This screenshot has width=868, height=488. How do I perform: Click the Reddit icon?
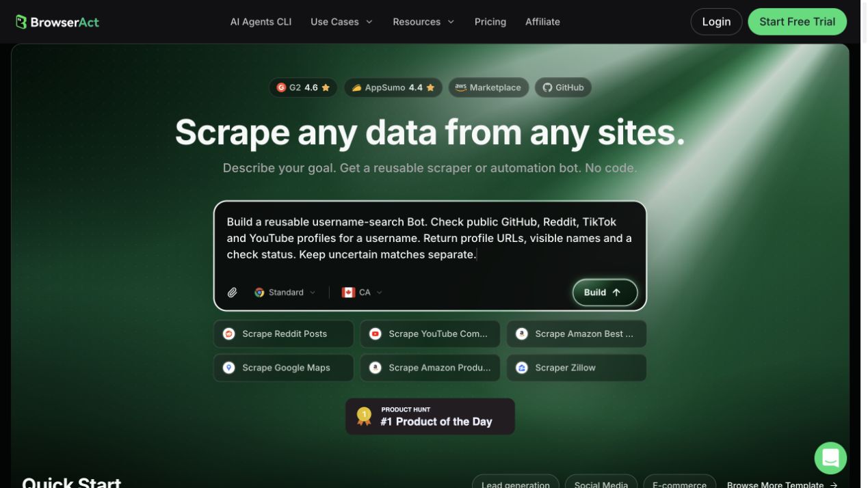coord(229,334)
